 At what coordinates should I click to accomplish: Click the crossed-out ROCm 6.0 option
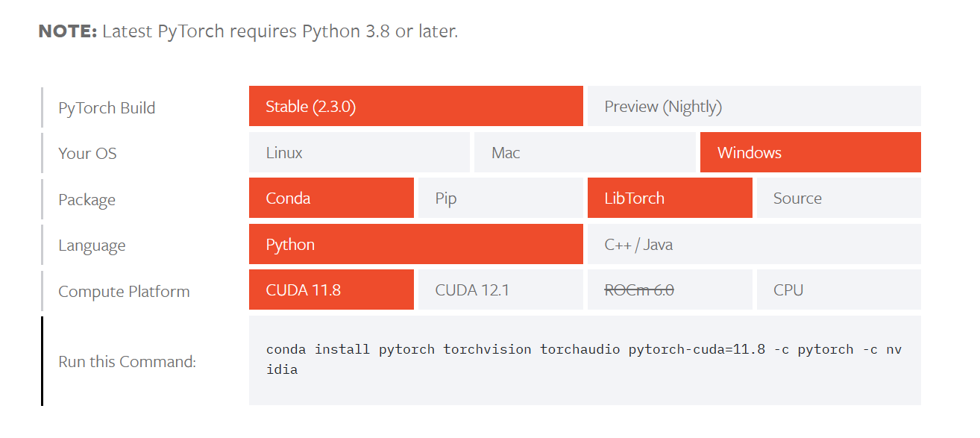click(669, 290)
